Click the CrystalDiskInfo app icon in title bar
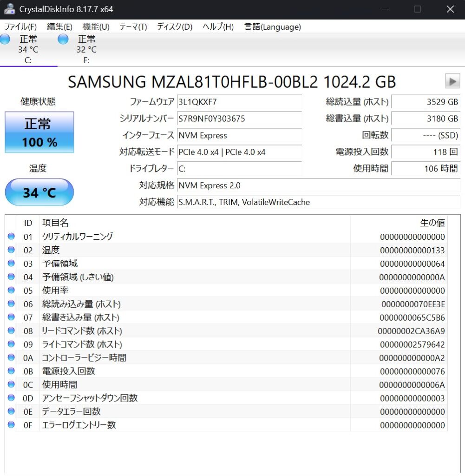 click(9, 9)
